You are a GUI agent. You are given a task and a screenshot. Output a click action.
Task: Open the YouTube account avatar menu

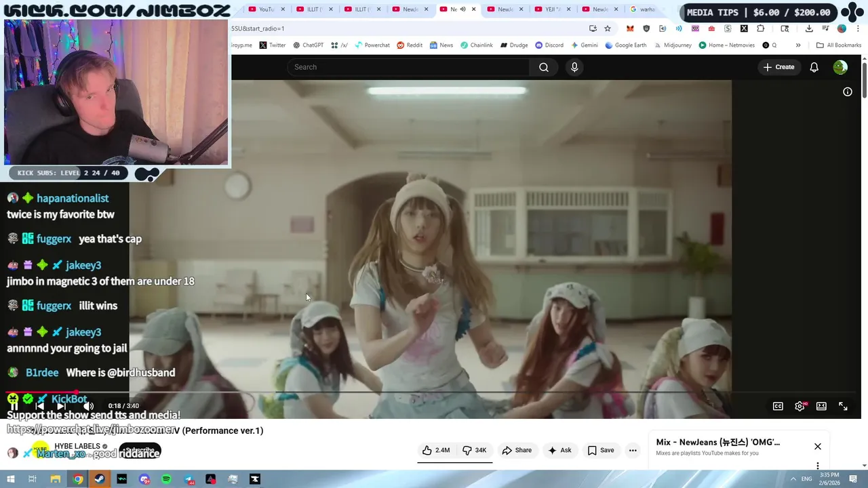[840, 67]
